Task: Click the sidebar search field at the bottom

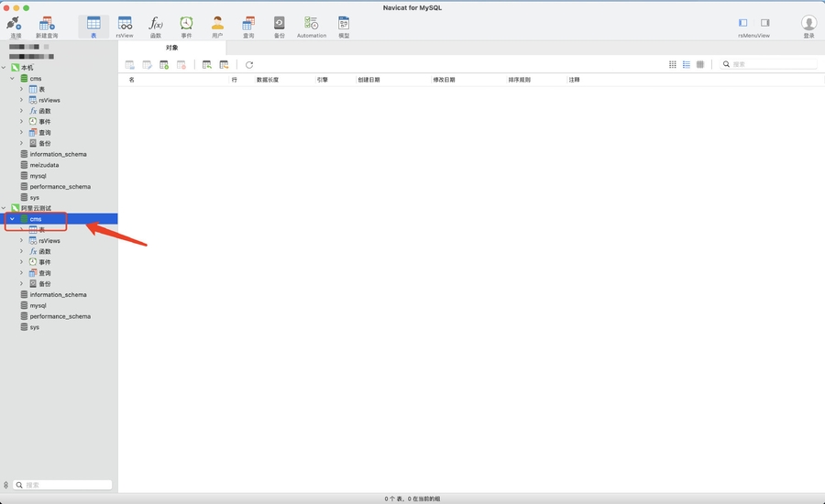Action: point(64,485)
